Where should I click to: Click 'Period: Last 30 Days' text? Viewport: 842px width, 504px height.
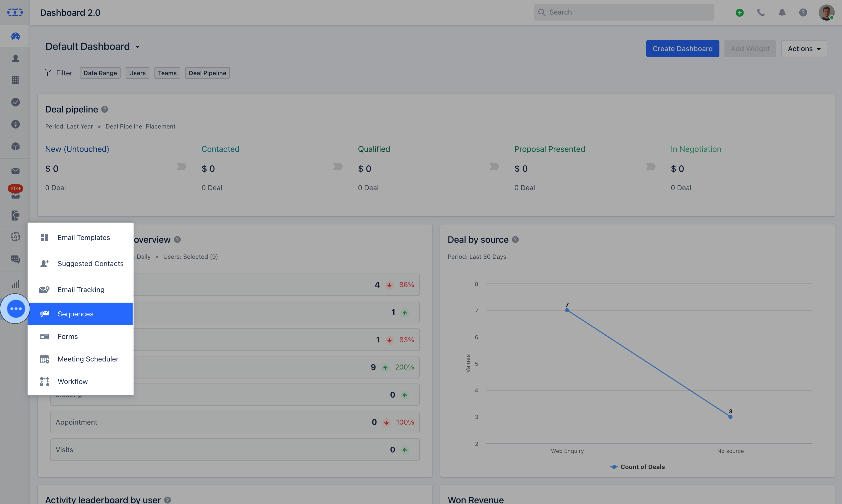click(x=477, y=257)
